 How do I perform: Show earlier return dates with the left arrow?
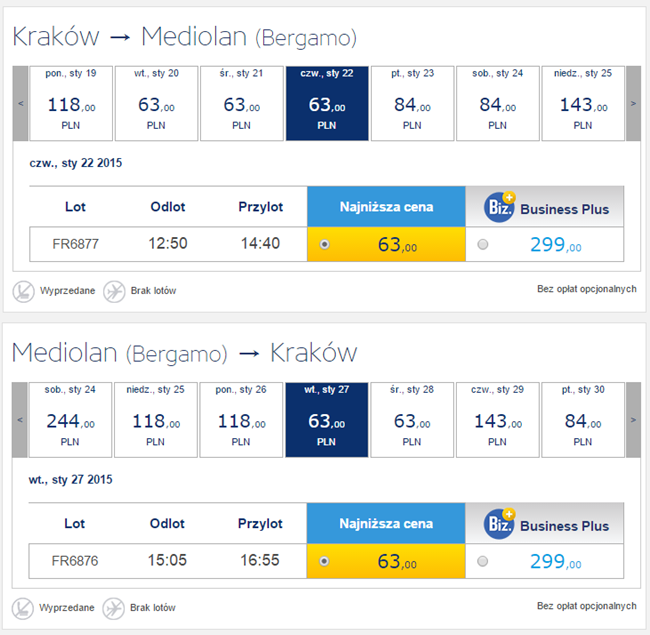(20, 420)
